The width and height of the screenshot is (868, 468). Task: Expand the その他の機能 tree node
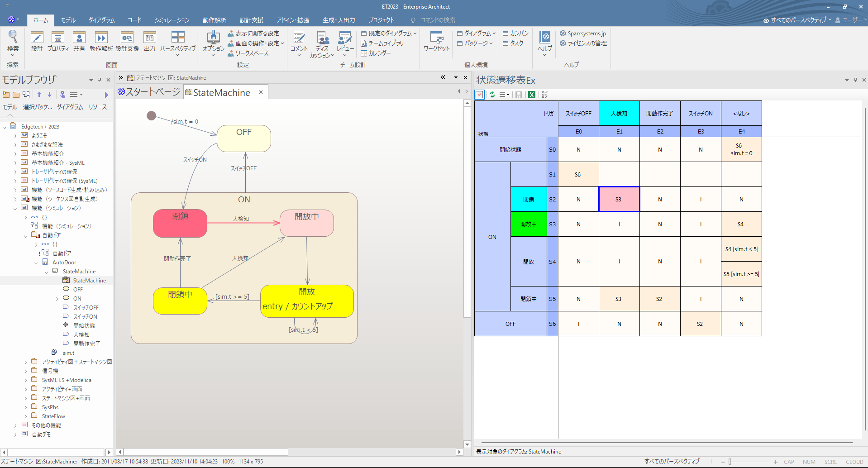(x=15, y=425)
